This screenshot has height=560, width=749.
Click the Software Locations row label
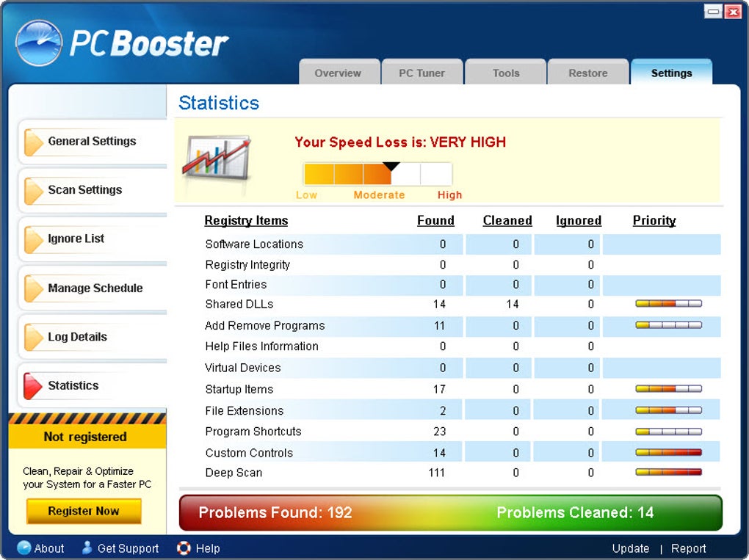pyautogui.click(x=254, y=244)
